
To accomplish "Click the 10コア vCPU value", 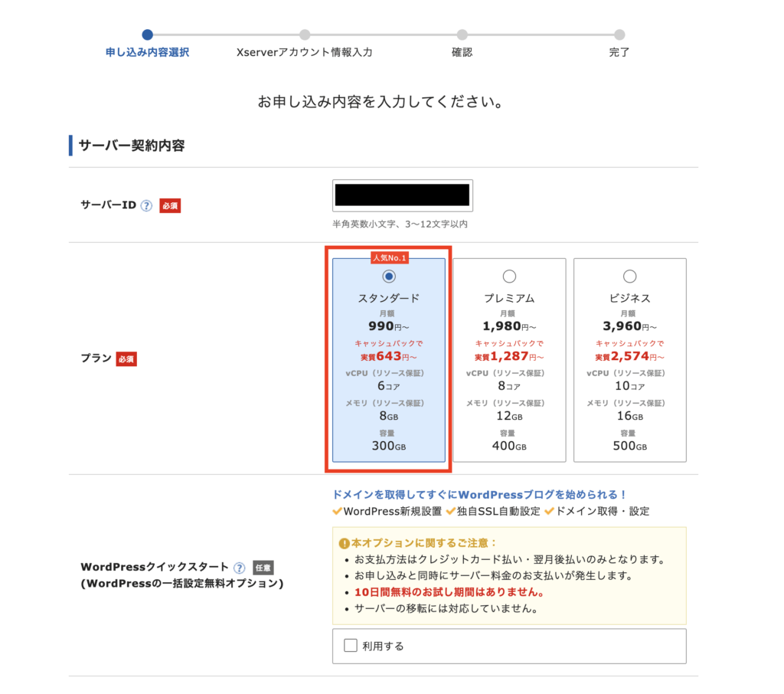I will 629,386.
